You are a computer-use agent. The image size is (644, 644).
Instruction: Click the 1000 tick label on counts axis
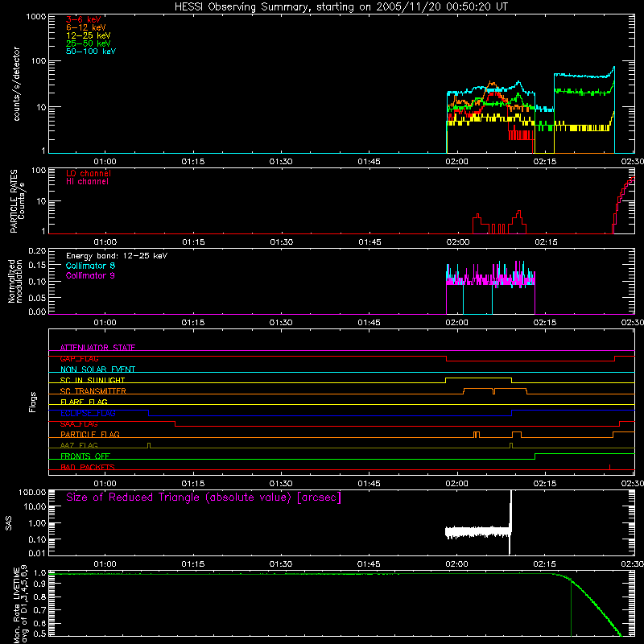click(x=35, y=17)
